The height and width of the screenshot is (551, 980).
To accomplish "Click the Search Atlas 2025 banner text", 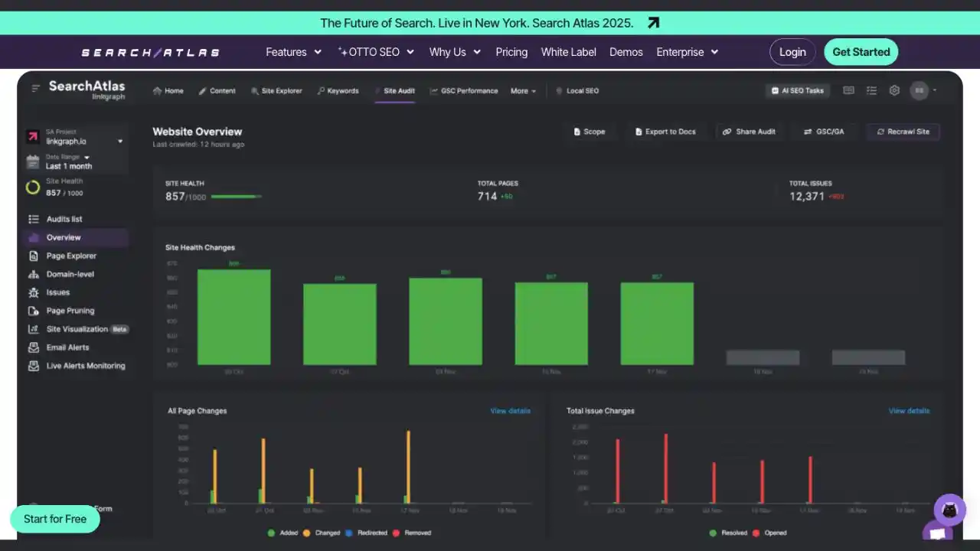I will click(477, 23).
